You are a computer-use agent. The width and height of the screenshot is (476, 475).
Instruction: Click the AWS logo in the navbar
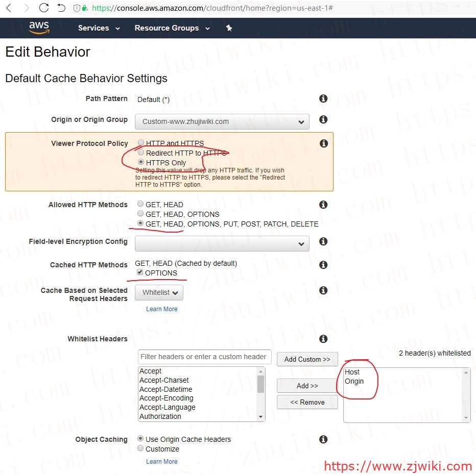point(39,28)
